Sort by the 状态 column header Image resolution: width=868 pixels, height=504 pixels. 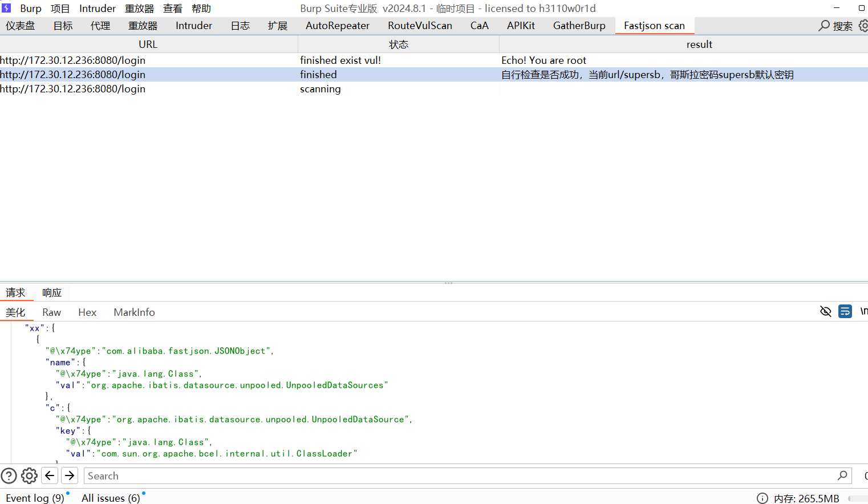pos(399,44)
